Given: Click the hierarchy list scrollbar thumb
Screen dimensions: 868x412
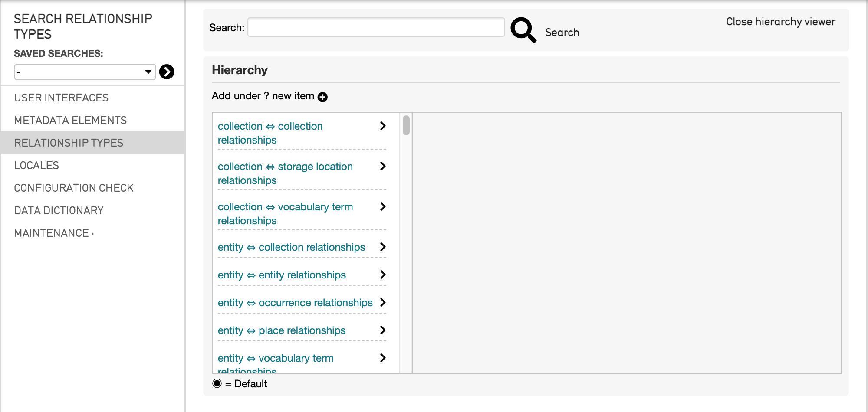Looking at the screenshot, I should coord(406,125).
